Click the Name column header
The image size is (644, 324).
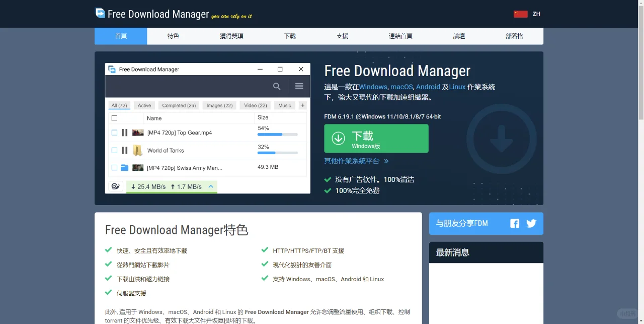pyautogui.click(x=154, y=118)
